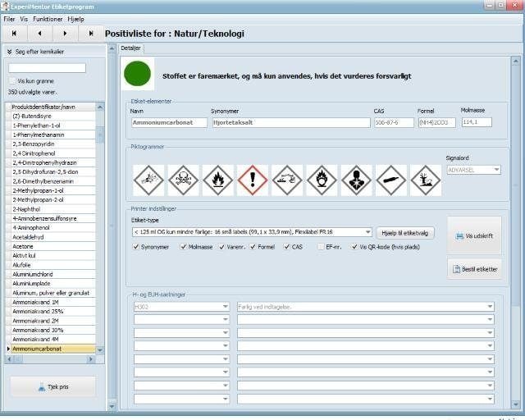Toggle the Vis kun grønne checkbox
525x420 pixels.
coord(11,81)
